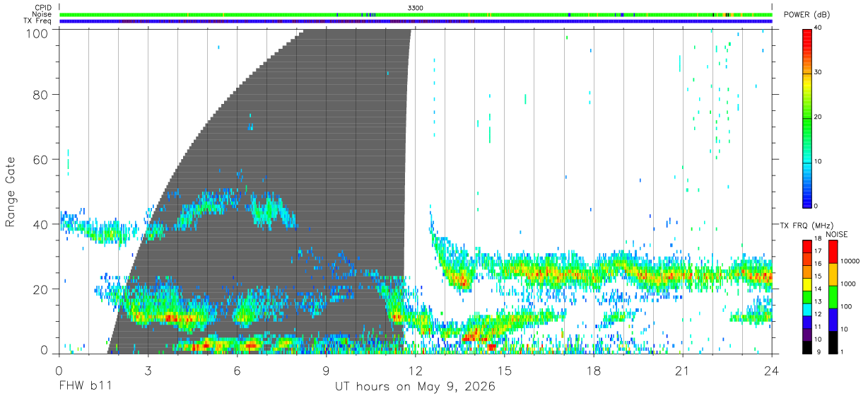Screen dimensions: 868x401
Task: Click the y-axis tick label 80
Action: (x=41, y=95)
